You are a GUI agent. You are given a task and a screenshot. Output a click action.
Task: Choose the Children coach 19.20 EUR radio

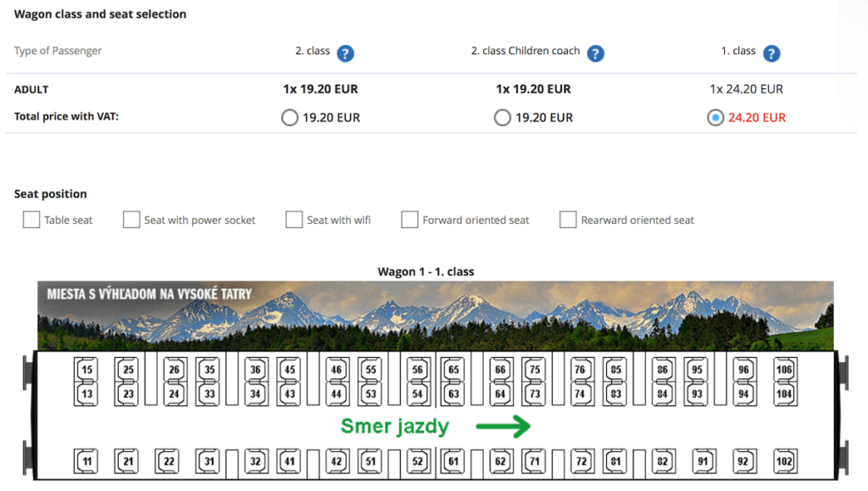point(503,118)
